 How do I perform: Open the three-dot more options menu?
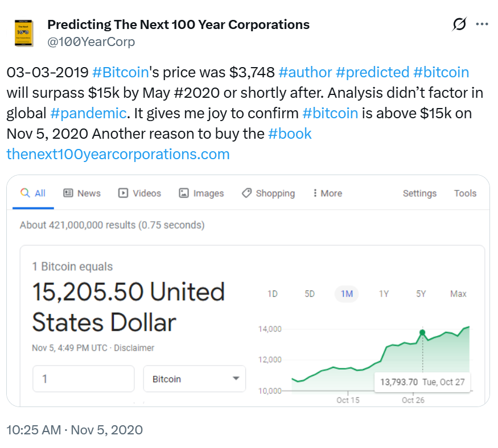pyautogui.click(x=482, y=24)
